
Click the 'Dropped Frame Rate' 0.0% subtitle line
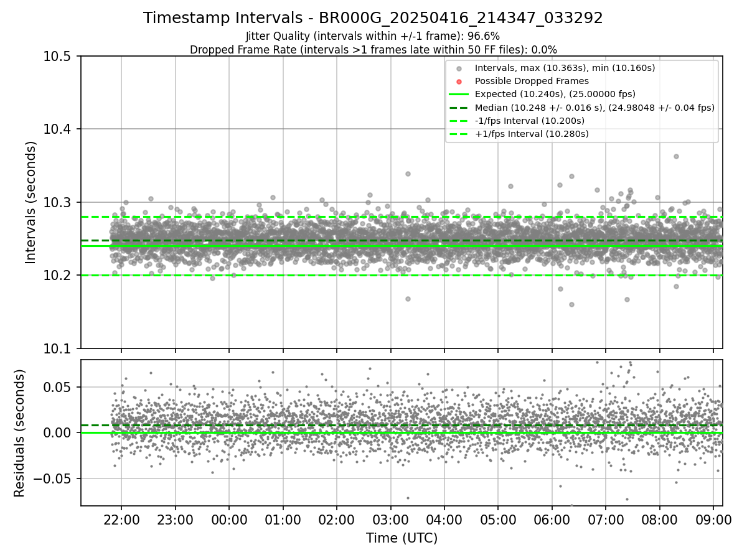coord(373,50)
